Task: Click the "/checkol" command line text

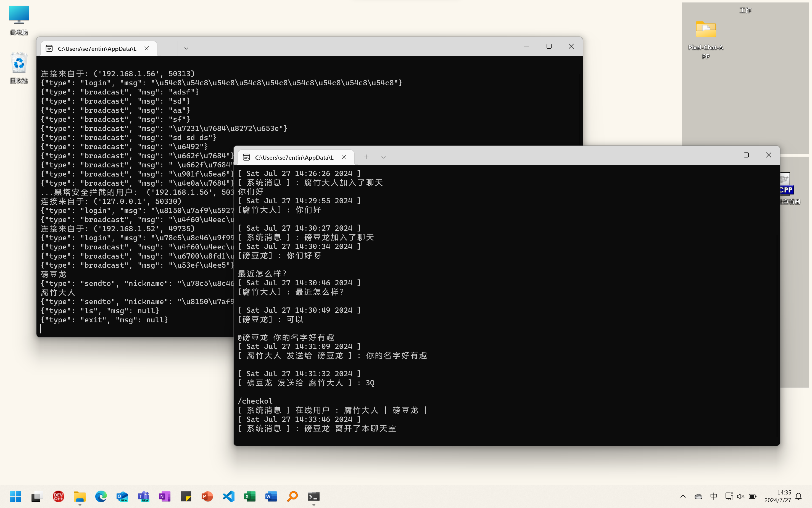Action: 255,401
